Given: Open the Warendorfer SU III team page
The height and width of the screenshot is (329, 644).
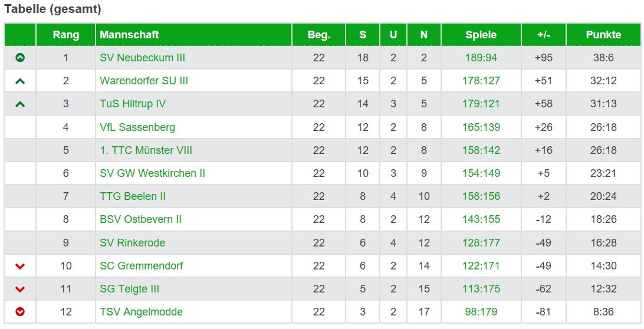Looking at the screenshot, I should tap(144, 81).
